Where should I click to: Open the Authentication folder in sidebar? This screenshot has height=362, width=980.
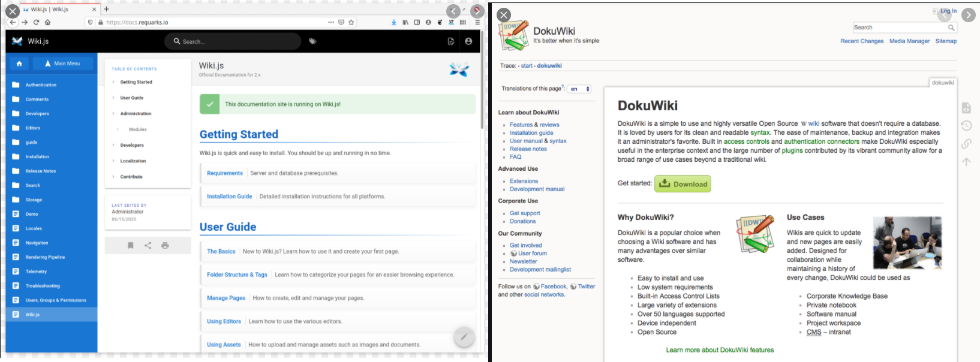point(41,85)
